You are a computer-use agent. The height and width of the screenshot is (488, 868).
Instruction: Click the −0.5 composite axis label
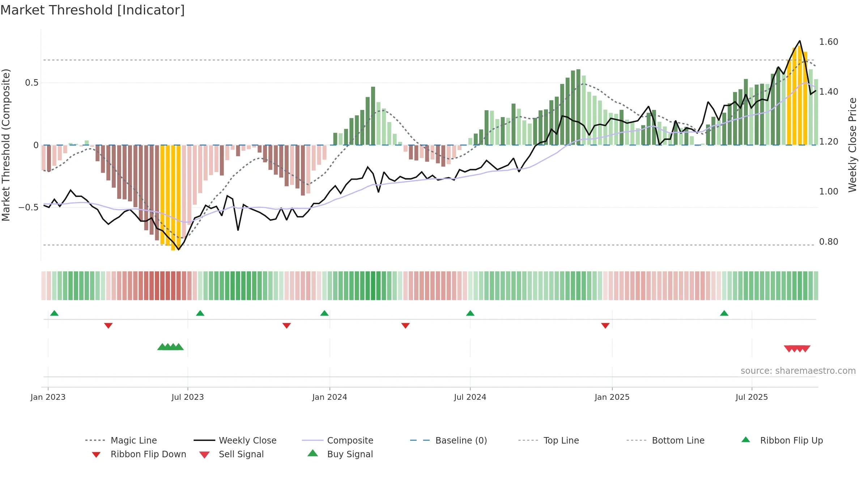click(x=29, y=207)
